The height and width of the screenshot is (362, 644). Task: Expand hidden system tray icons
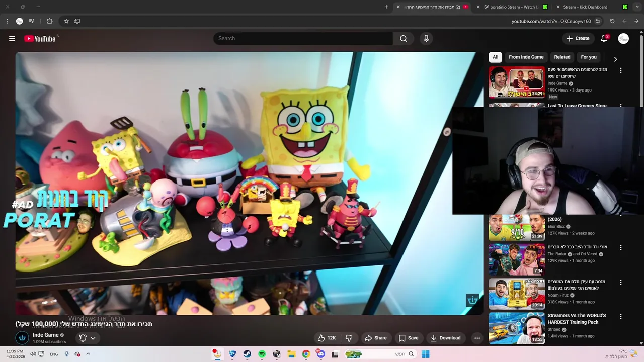coord(88,354)
